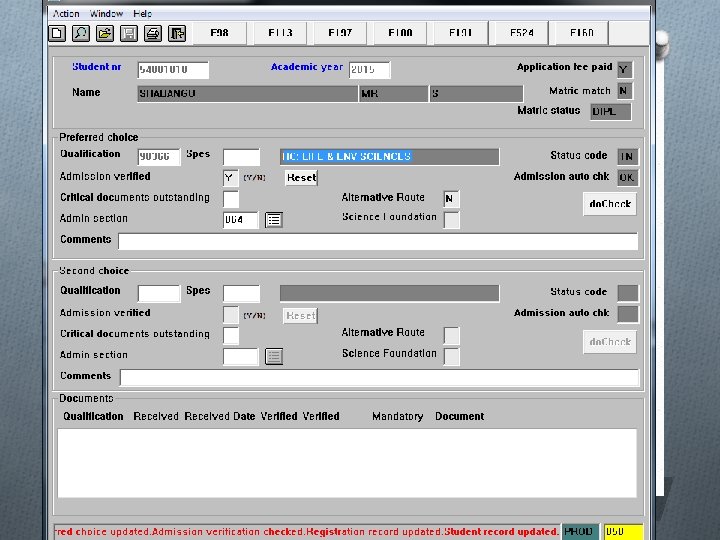Click the Save diskette toolbar icon
The image size is (720, 540).
point(129,34)
